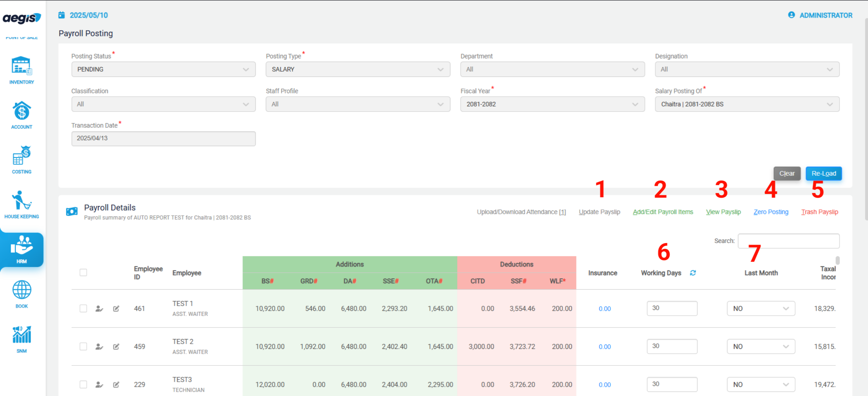The height and width of the screenshot is (396, 868).
Task: Click the Trash Payslip link
Action: tap(820, 212)
